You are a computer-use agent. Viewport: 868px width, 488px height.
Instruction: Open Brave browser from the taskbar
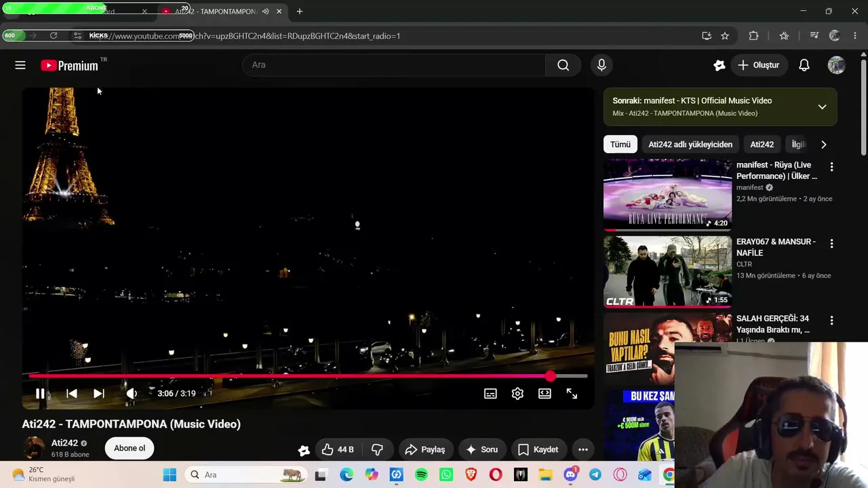click(x=471, y=474)
